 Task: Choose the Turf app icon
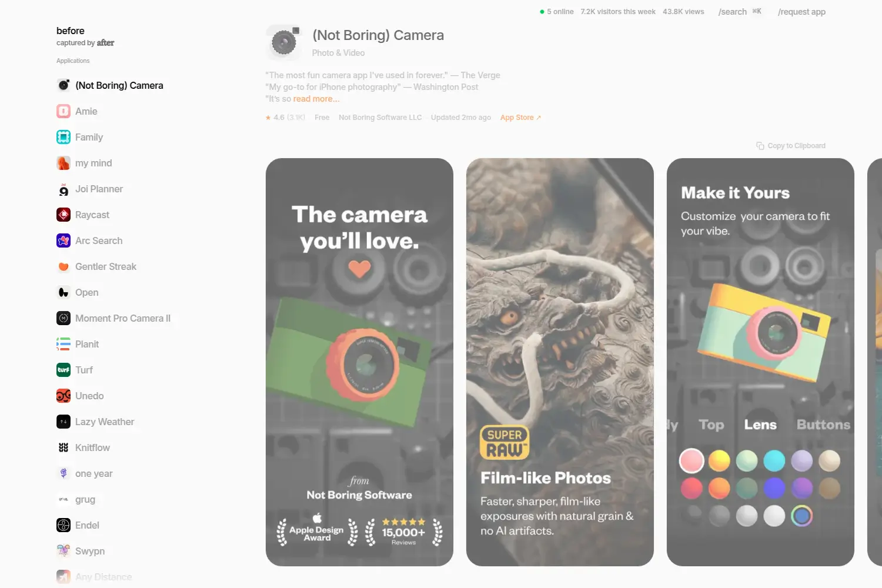64,370
